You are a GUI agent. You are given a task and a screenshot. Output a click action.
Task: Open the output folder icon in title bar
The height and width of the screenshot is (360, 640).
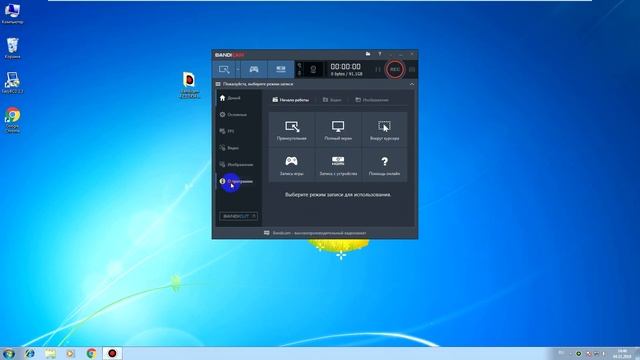[x=368, y=54]
